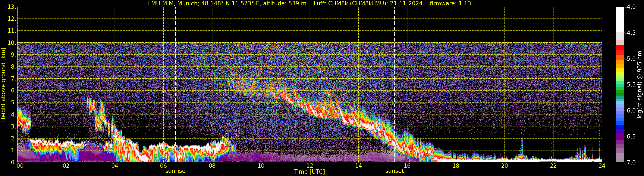Click the x-axis tick label '02'
Image resolution: width=644 pixels, height=176 pixels.
(x=66, y=166)
